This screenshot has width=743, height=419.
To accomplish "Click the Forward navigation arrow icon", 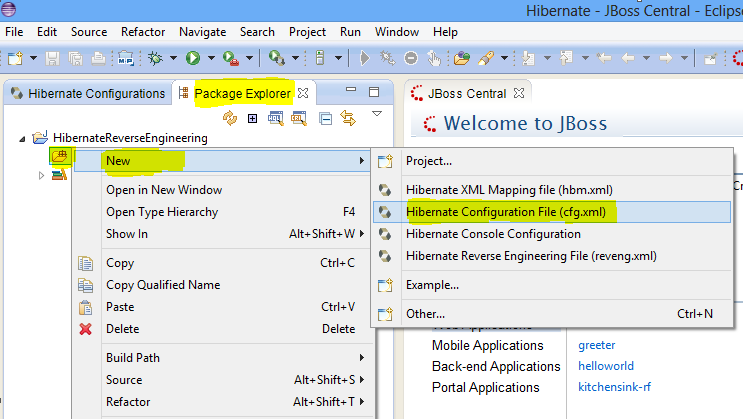I will pyautogui.click(x=665, y=58).
